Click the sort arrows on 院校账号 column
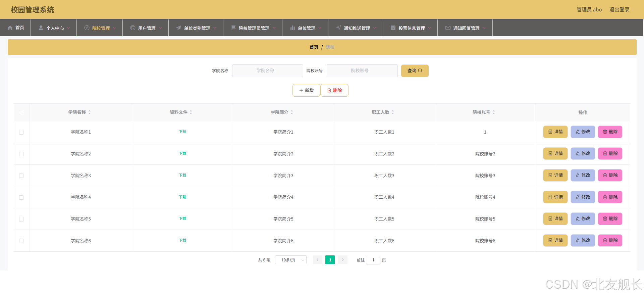644x295 pixels. coord(494,112)
